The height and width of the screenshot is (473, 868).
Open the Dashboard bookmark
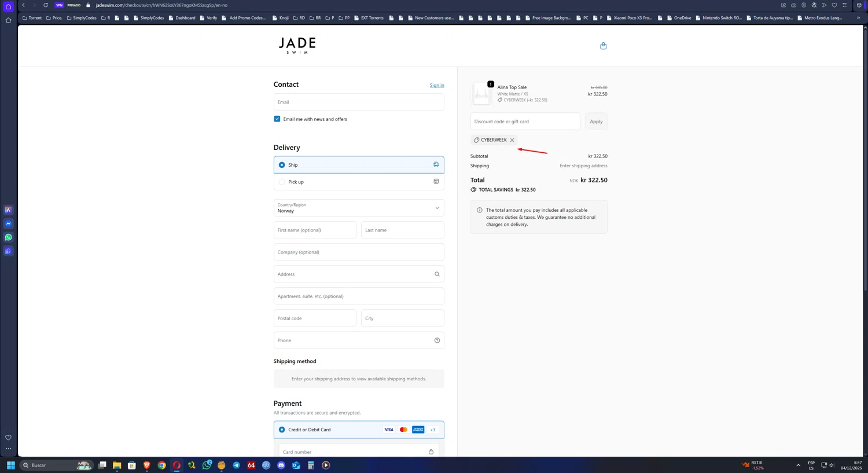coord(182,18)
